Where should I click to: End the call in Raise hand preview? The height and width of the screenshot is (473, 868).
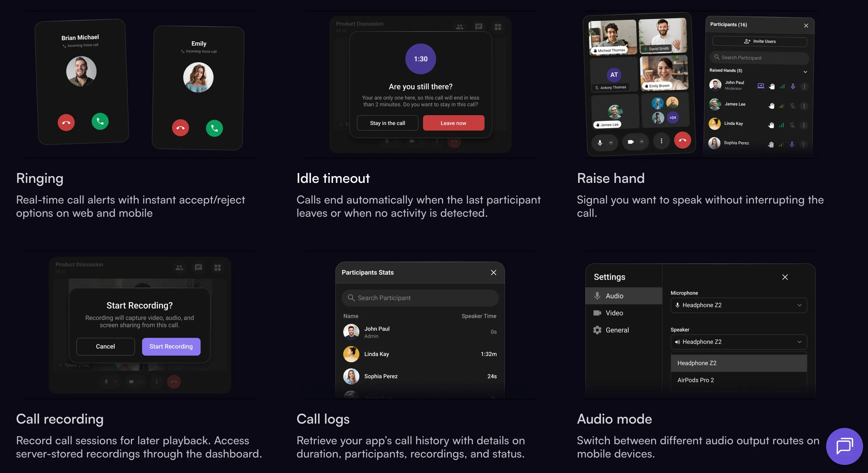(x=682, y=140)
